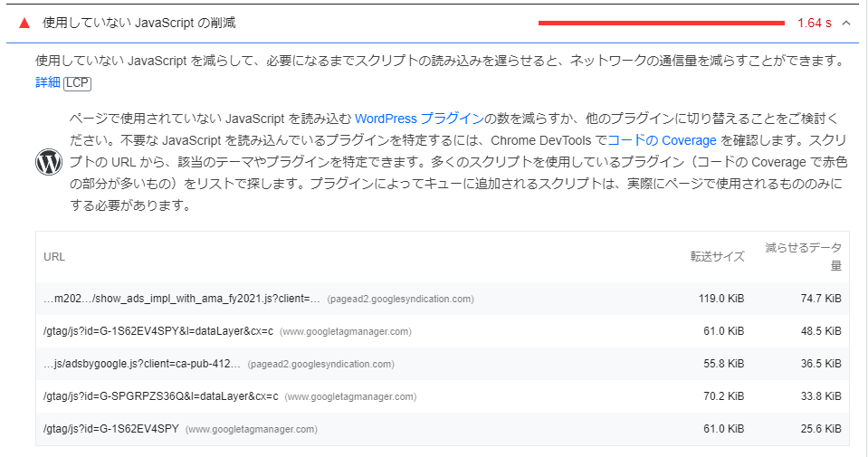Click the 70.2 KiB transfer size
868x457 pixels.
pyautogui.click(x=723, y=396)
